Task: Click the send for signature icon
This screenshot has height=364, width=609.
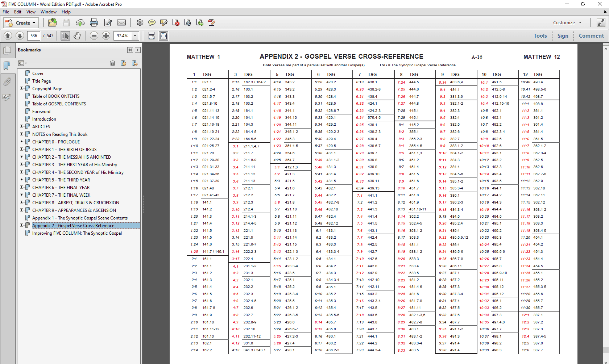Action: 212,23
